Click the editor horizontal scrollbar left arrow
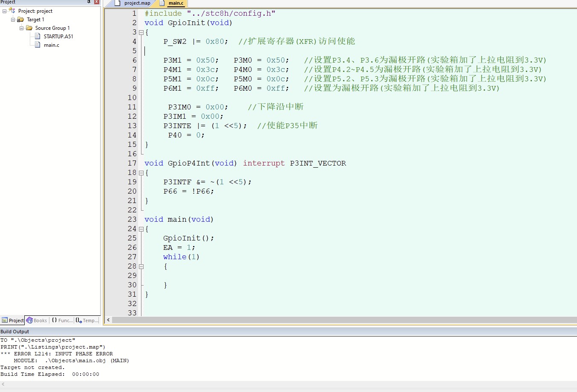 click(108, 320)
